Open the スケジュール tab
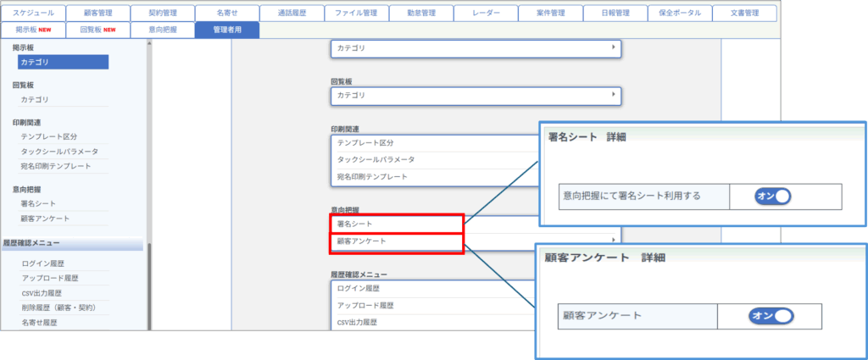The width and height of the screenshot is (868, 360). point(34,14)
